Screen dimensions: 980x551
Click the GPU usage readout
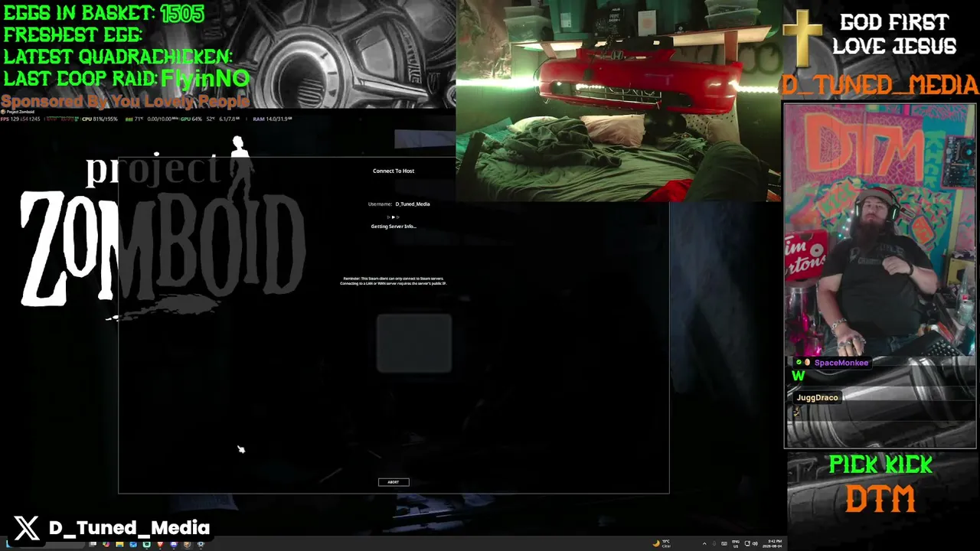point(191,119)
